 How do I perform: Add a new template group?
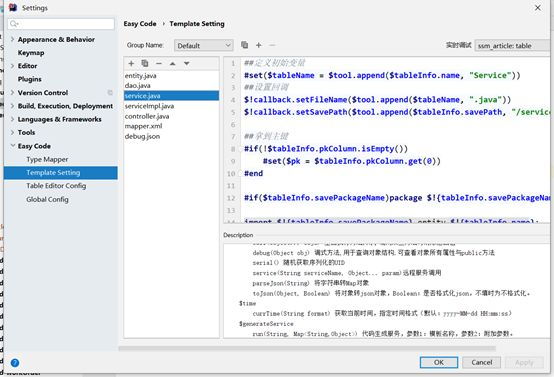point(259,45)
